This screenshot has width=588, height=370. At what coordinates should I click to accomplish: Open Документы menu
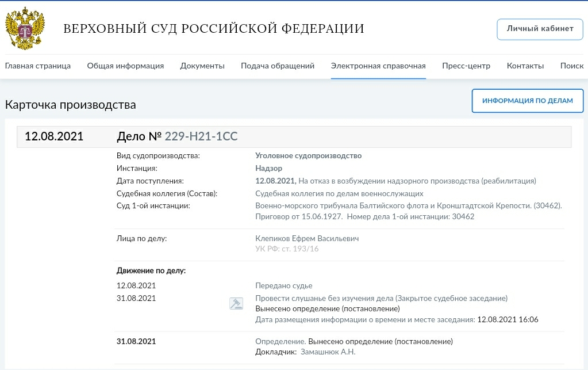[x=202, y=66]
